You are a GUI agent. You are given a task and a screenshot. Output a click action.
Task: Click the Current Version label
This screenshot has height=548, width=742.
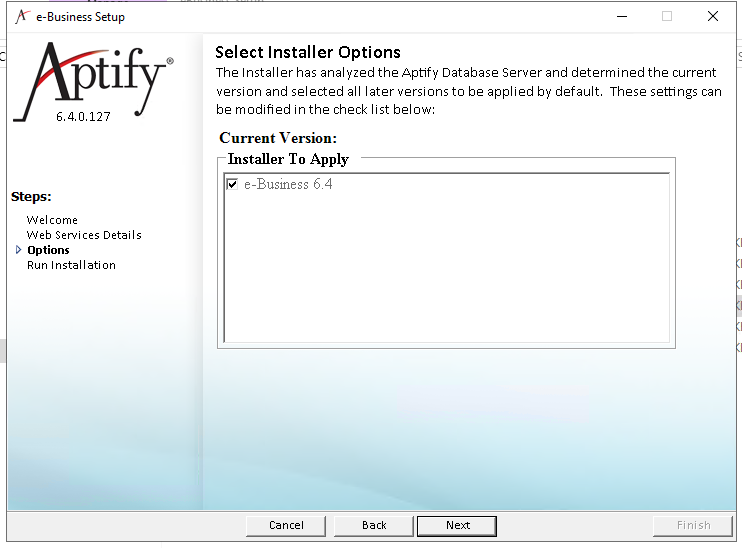tap(278, 138)
